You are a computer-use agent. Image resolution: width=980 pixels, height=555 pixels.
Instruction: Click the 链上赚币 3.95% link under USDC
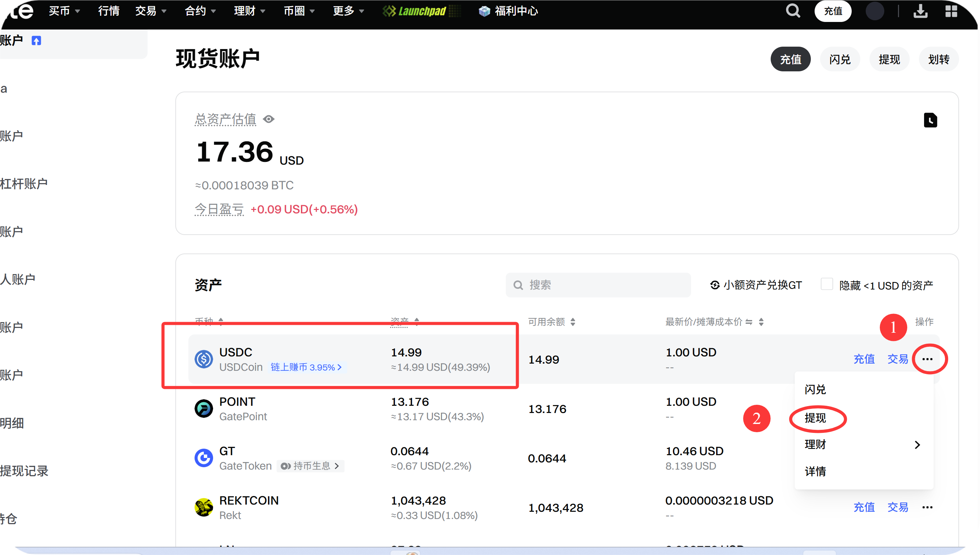click(306, 367)
